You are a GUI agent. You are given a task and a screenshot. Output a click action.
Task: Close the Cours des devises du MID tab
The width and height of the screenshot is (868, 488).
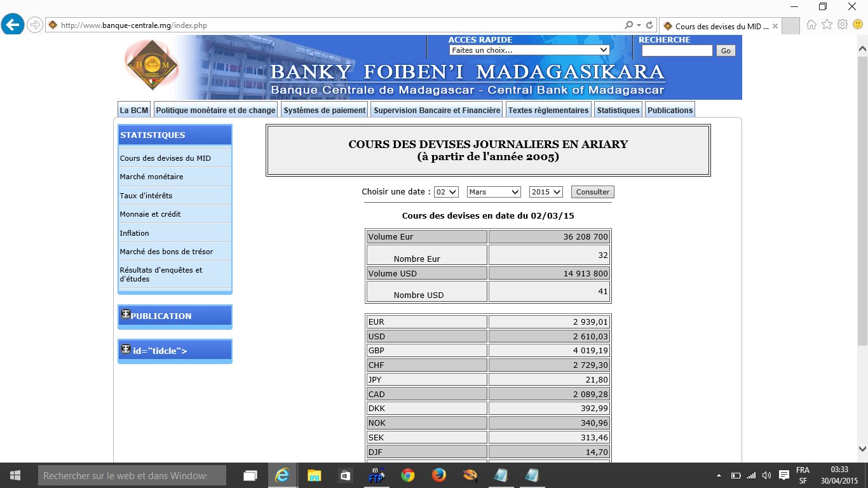(774, 26)
